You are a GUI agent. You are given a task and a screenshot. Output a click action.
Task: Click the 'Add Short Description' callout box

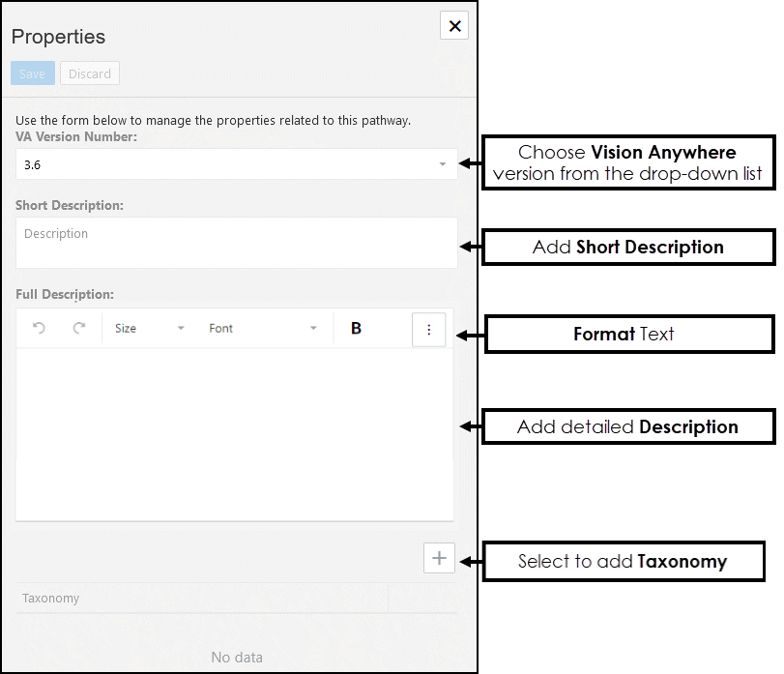pyautogui.click(x=627, y=248)
